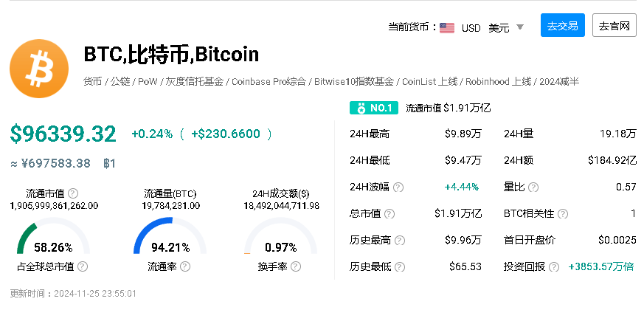Image resolution: width=644 pixels, height=310 pixels.
Task: Click the US flag currency icon
Action: click(446, 27)
